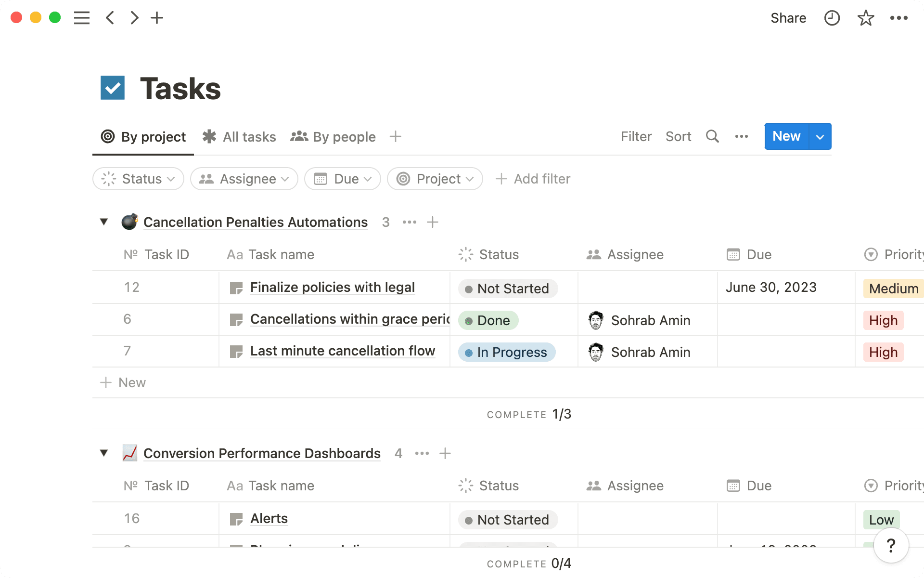Image resolution: width=924 pixels, height=578 pixels.
Task: Click the Done status pill for grace period task
Action: pyautogui.click(x=488, y=320)
